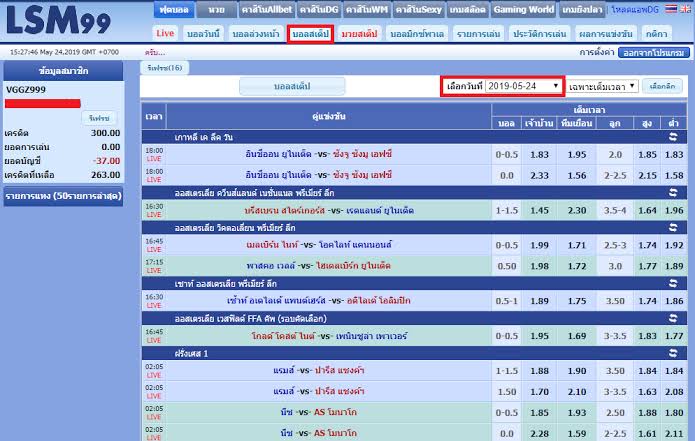Switch language with the Thai flag icon
This screenshot has height=441, width=695.
pyautogui.click(x=669, y=9)
